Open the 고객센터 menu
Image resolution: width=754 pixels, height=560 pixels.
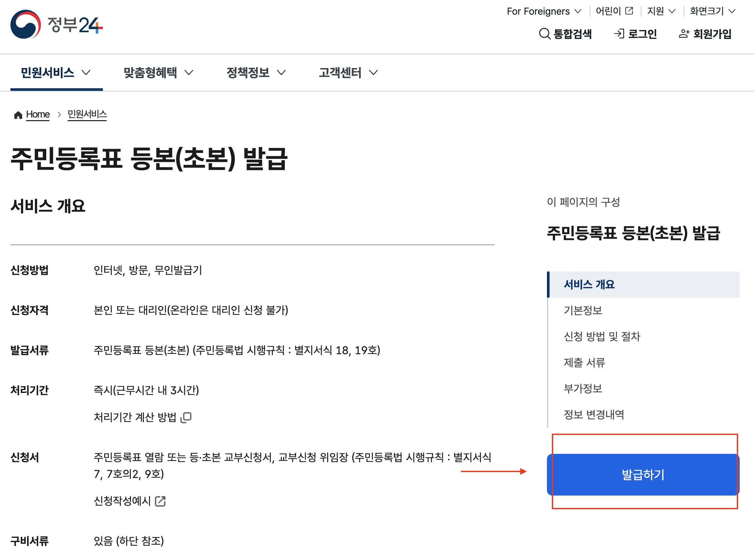pos(348,73)
